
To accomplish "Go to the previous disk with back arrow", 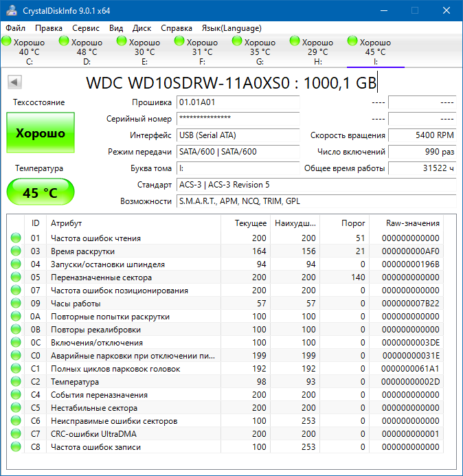I will coord(14,82).
